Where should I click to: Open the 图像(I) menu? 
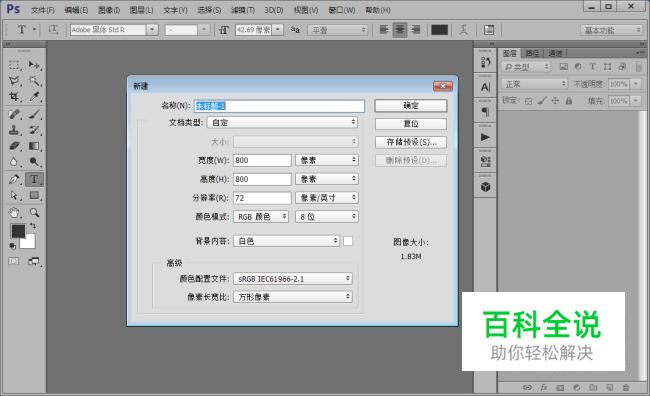click(x=109, y=10)
